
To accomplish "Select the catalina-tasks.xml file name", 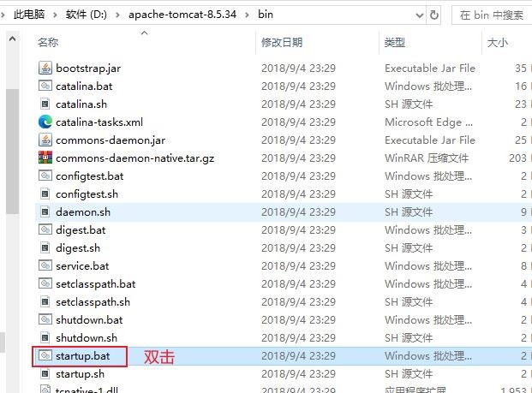I will 99,122.
